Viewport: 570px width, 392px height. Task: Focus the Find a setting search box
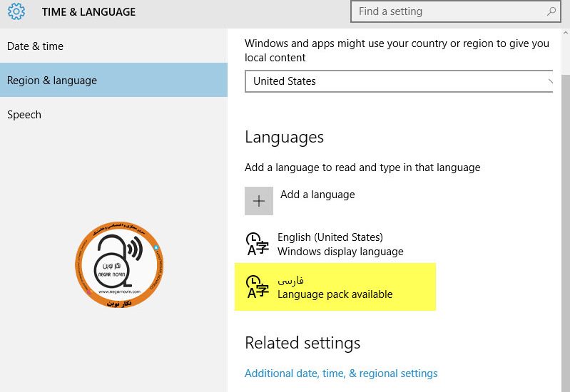[455, 11]
